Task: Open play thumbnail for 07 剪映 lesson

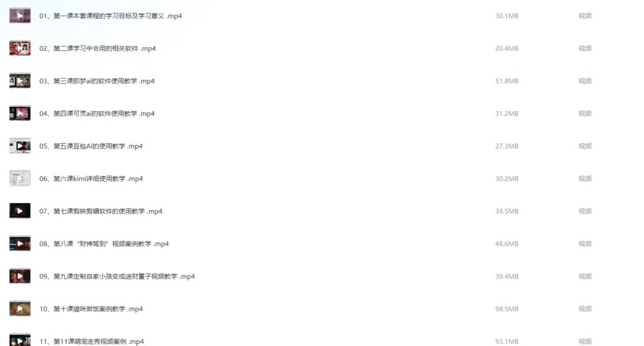Action: [19, 211]
